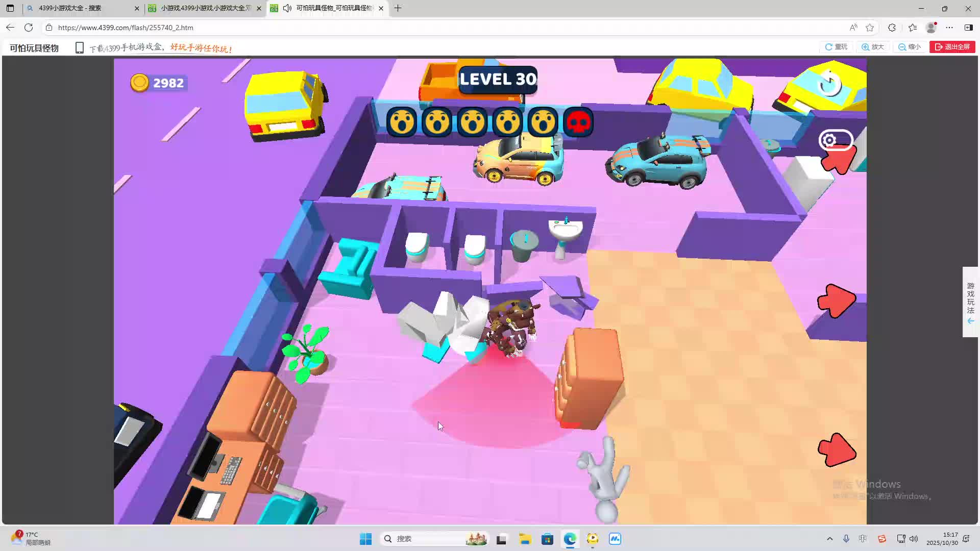Expand the 游戏玩法 side panel
This screenshot has height=551, width=980.
[970, 302]
